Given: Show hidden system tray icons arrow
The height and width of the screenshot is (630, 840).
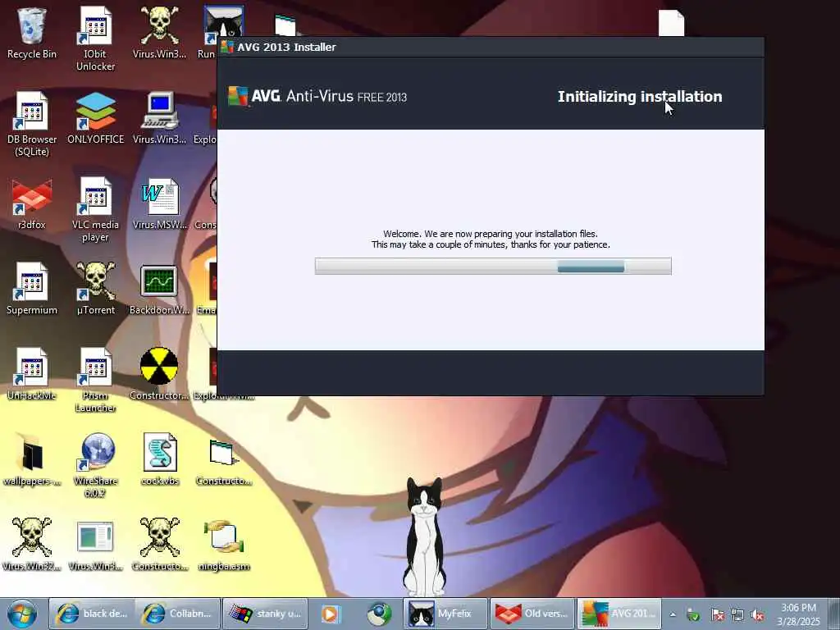Looking at the screenshot, I should (673, 614).
